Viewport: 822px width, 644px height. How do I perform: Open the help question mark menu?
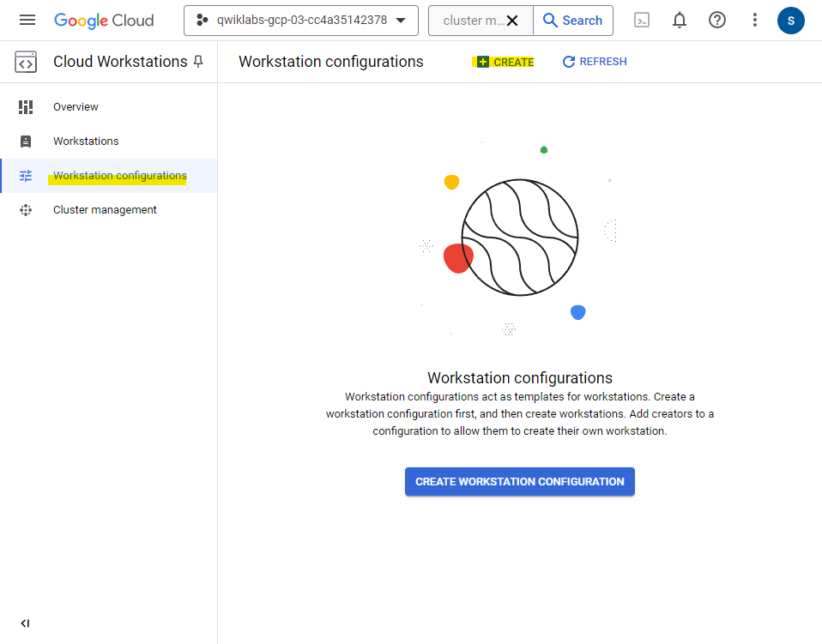(x=717, y=21)
